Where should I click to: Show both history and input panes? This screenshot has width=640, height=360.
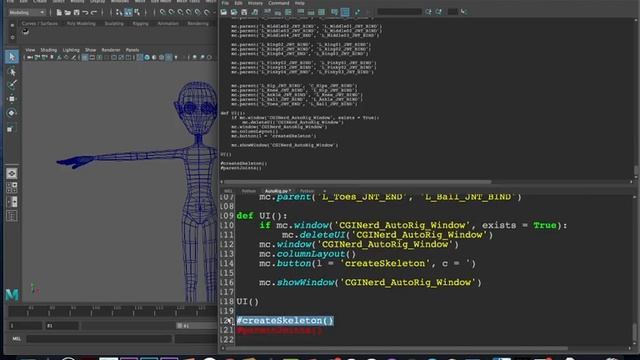click(x=322, y=12)
